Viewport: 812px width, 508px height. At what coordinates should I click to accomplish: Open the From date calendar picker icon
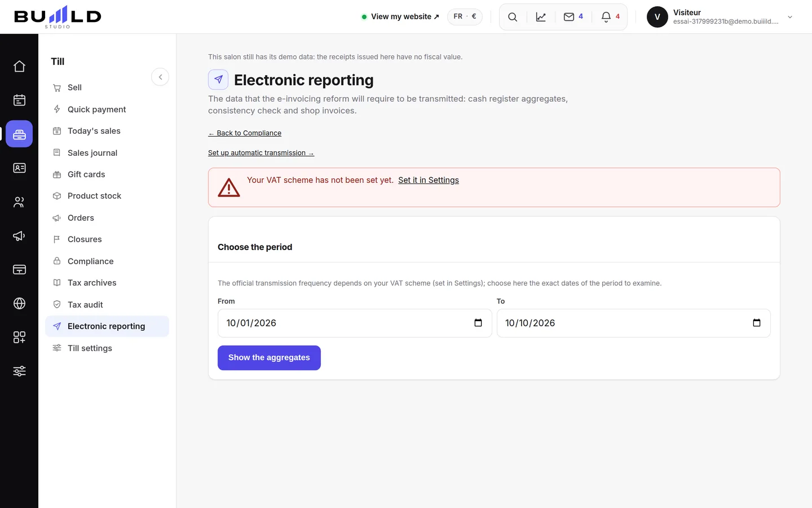pyautogui.click(x=478, y=323)
